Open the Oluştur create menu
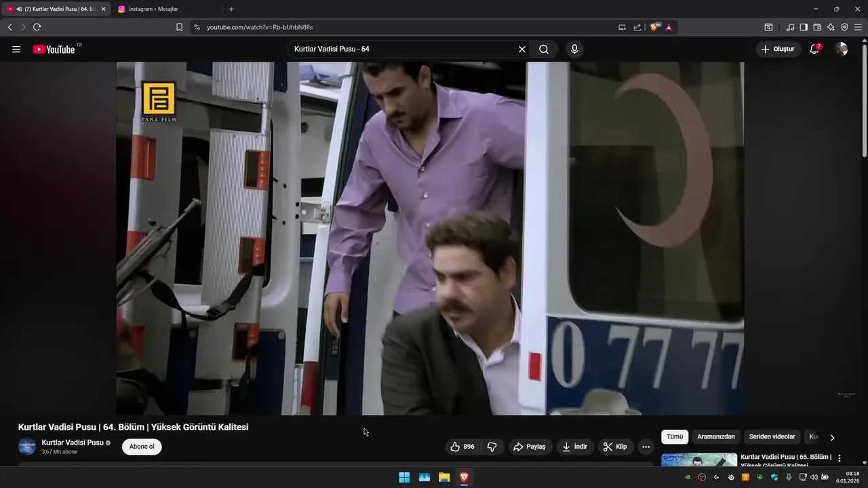868x488 pixels. point(778,49)
